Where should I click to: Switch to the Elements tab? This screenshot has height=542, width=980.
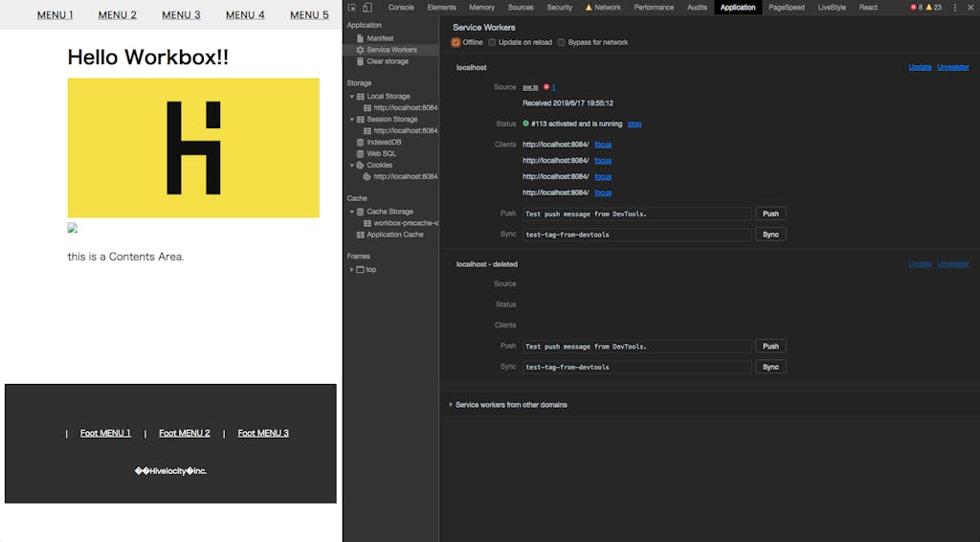[442, 8]
